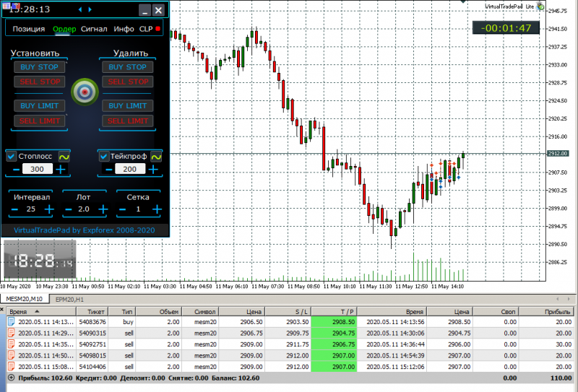Screen dimensions: 578x392
Task: Select the Ордер tab
Action: [x=64, y=29]
